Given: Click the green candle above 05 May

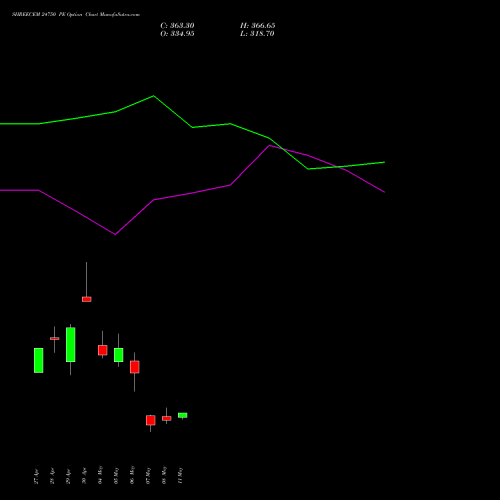Looking at the screenshot, I should pyautogui.click(x=119, y=355).
